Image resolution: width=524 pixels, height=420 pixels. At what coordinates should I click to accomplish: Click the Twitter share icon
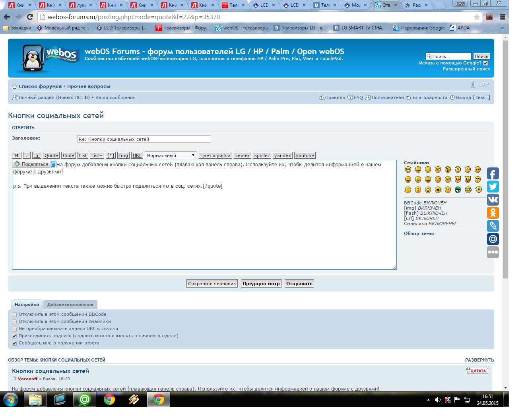(x=493, y=187)
